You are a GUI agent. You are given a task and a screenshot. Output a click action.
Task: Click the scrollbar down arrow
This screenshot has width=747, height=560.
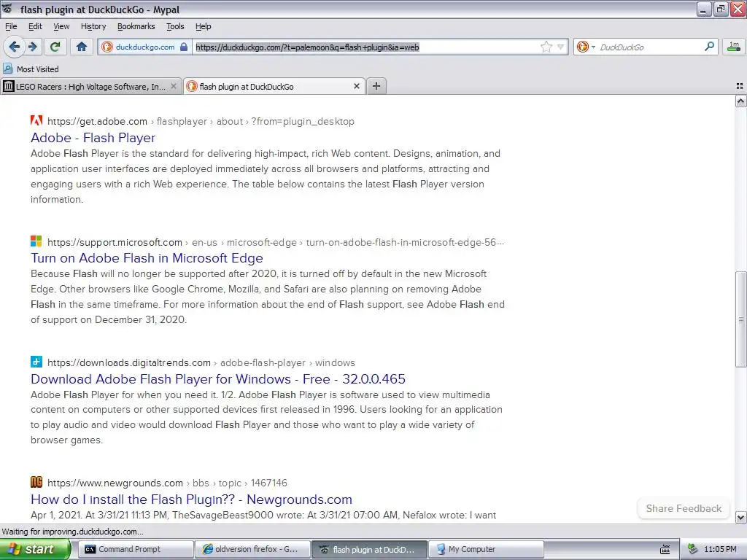pyautogui.click(x=741, y=517)
